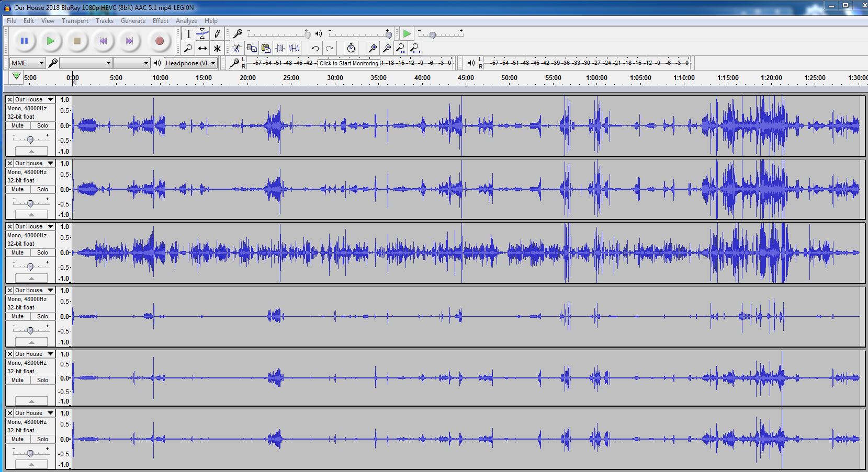Hit the red Record button
868x472 pixels.
pyautogui.click(x=160, y=41)
